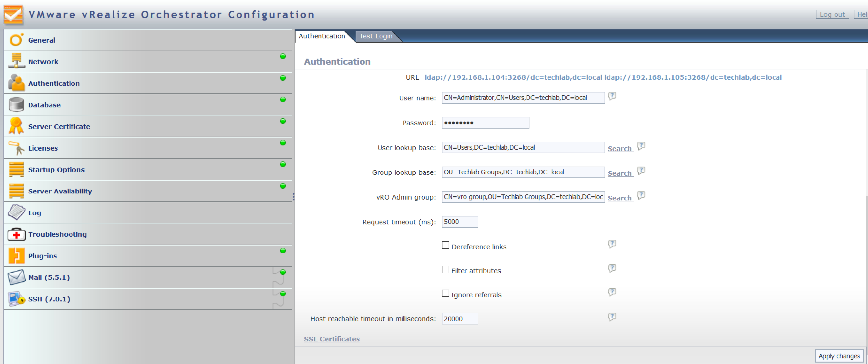Enable the Ignore referrals checkbox
This screenshot has height=364, width=868.
(445, 293)
